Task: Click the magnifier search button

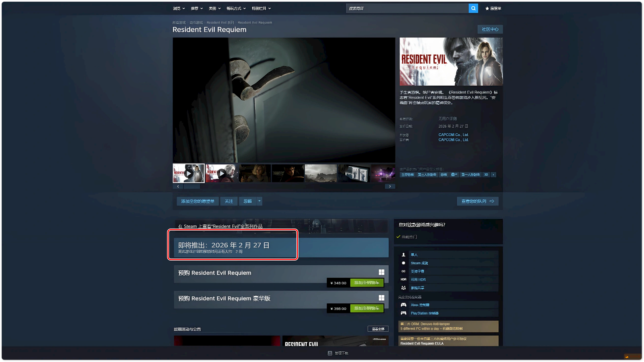Action: click(x=473, y=8)
